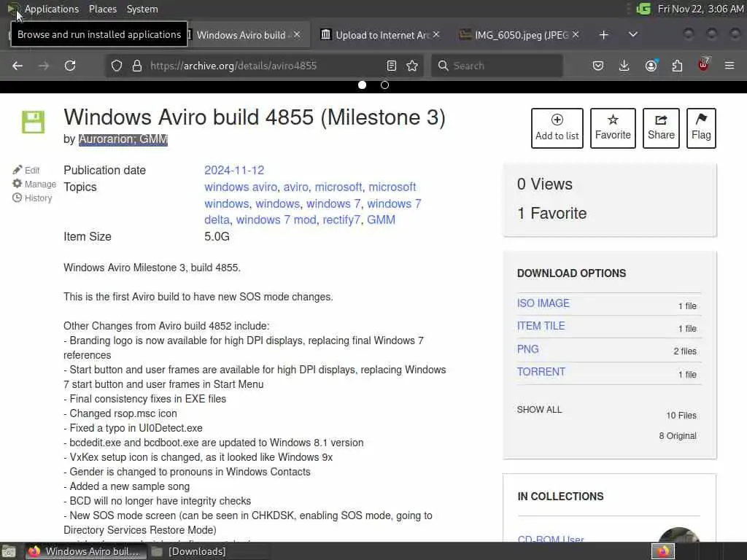Favorite this archive item

(613, 128)
